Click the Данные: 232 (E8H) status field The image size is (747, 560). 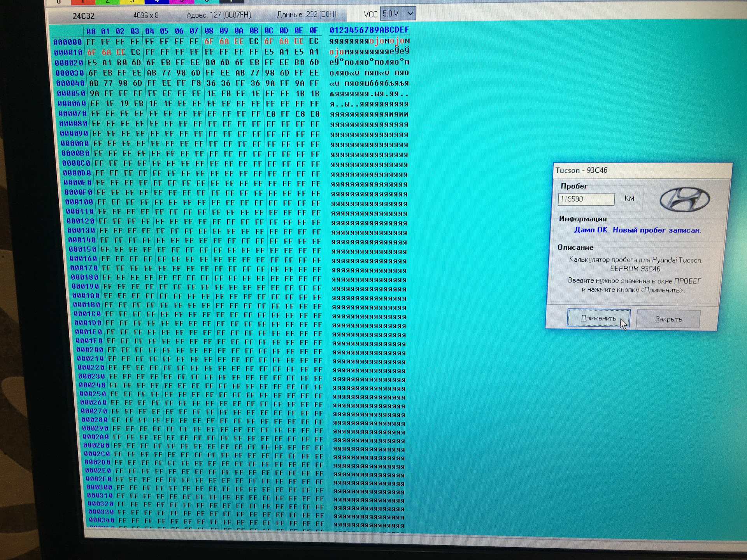pyautogui.click(x=307, y=15)
